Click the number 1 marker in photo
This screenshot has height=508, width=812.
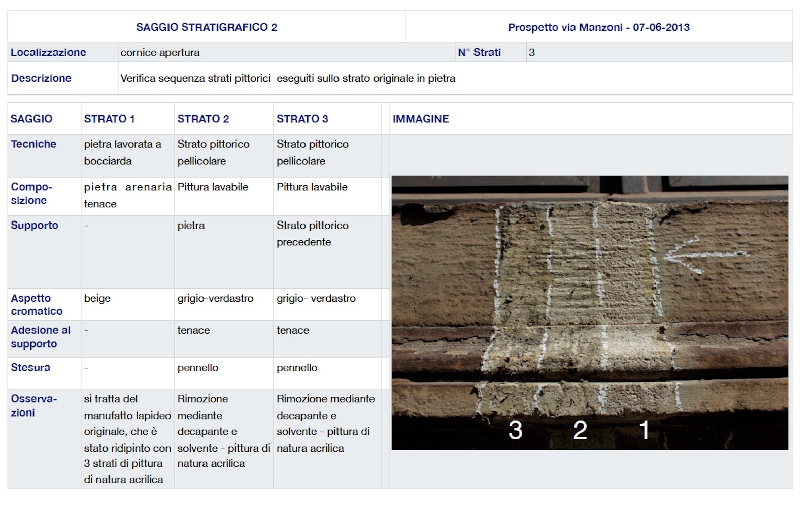tap(644, 430)
